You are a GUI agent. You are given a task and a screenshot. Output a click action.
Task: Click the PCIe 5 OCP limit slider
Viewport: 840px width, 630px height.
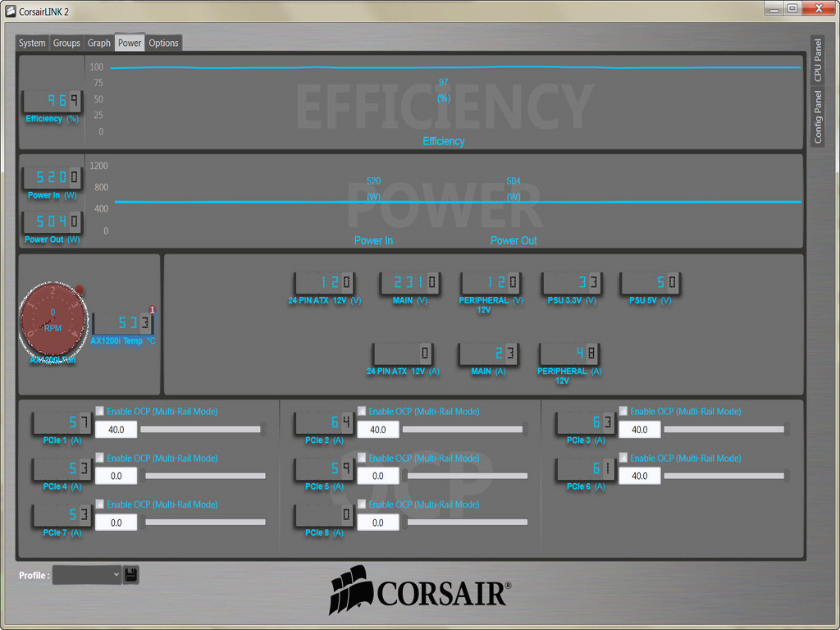point(465,476)
